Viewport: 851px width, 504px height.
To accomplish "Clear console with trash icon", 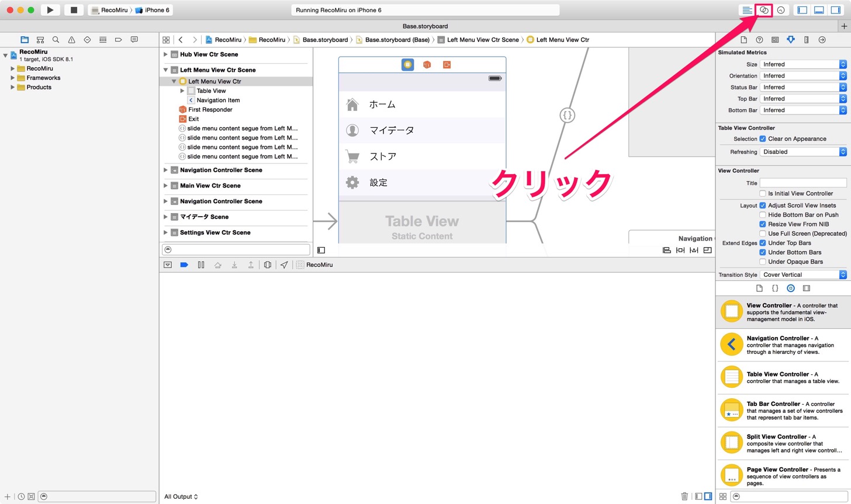I will click(684, 496).
